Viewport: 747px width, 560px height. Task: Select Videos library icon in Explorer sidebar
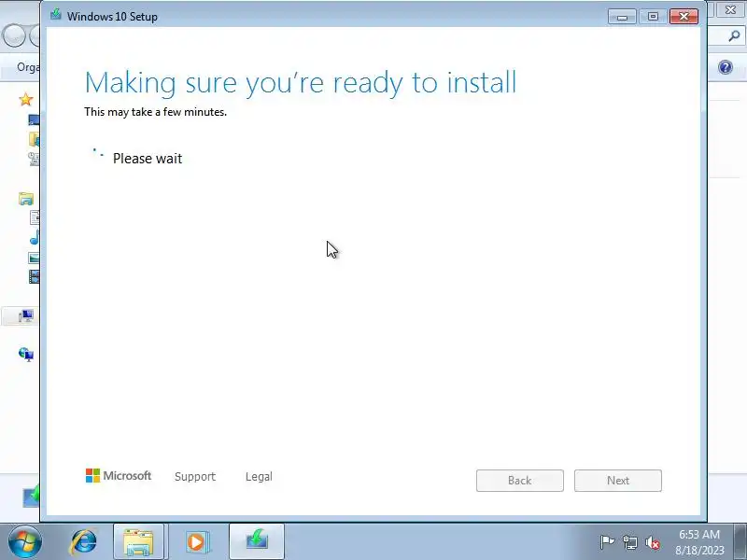(34, 276)
